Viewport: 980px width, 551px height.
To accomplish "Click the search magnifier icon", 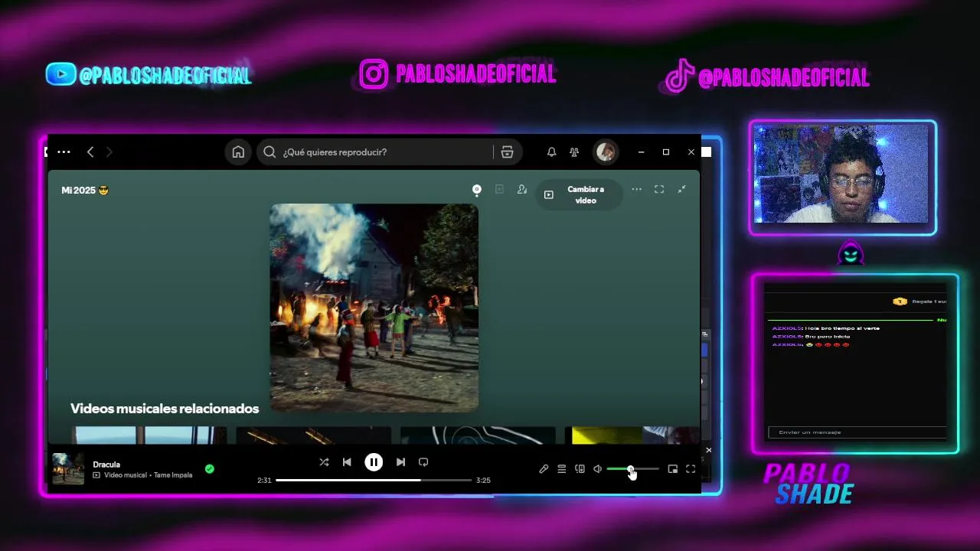I will pyautogui.click(x=269, y=152).
